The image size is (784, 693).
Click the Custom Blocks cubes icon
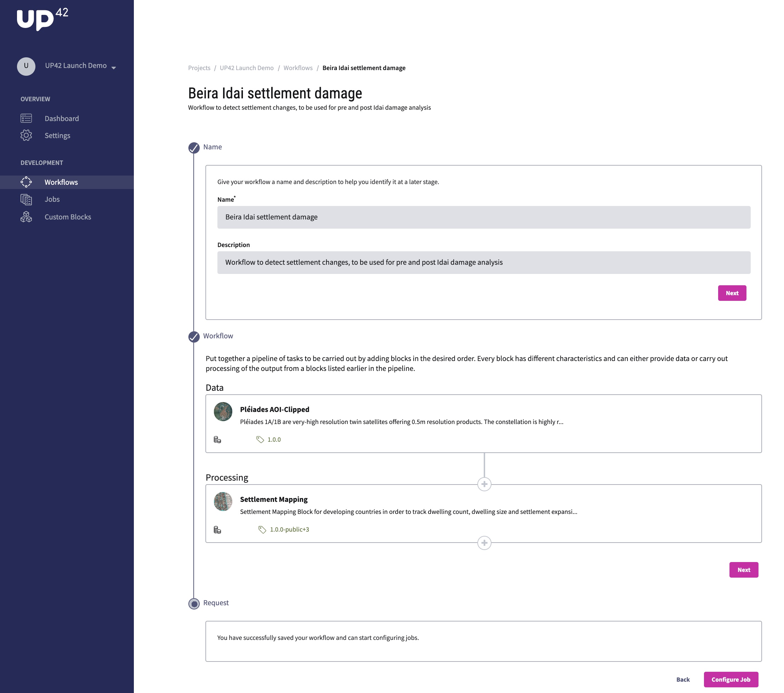click(26, 217)
